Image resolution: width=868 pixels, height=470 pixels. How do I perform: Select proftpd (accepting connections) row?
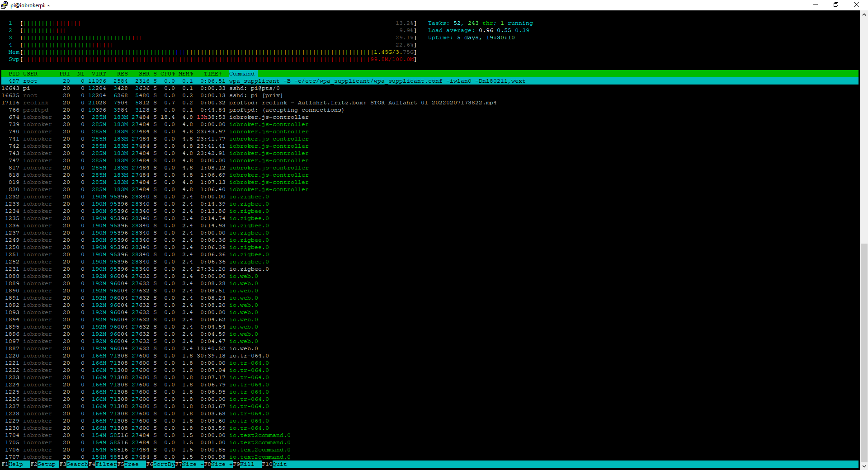pyautogui.click(x=429, y=110)
